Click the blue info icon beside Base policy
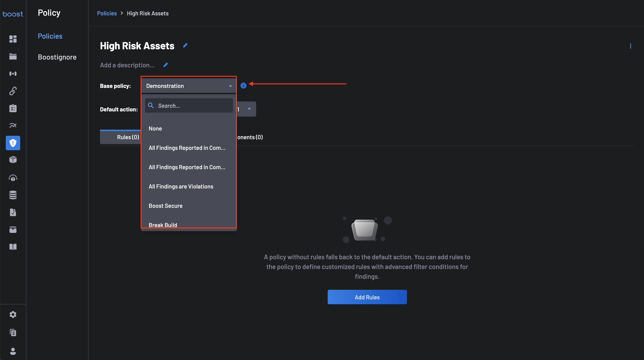The image size is (644, 360). (243, 86)
